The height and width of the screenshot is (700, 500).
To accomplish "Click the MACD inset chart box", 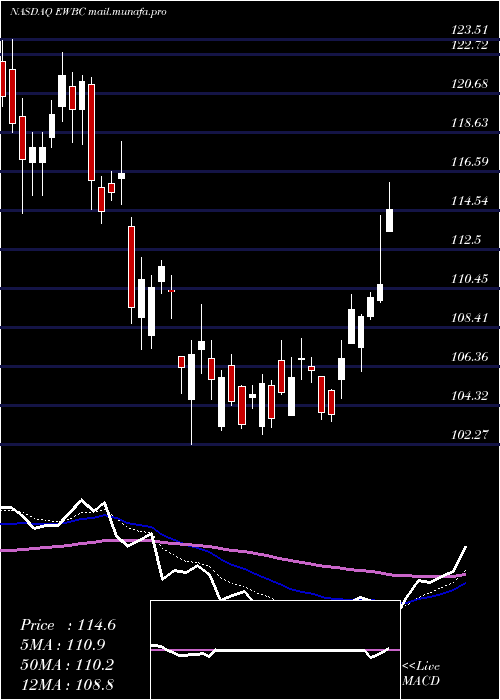I will click(x=275, y=650).
